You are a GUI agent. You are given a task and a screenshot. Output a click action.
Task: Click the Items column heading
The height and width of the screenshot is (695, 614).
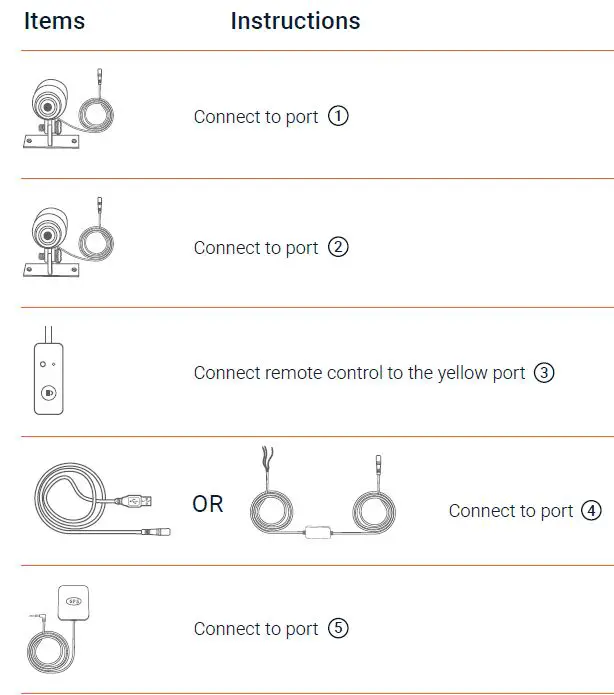[x=55, y=21]
